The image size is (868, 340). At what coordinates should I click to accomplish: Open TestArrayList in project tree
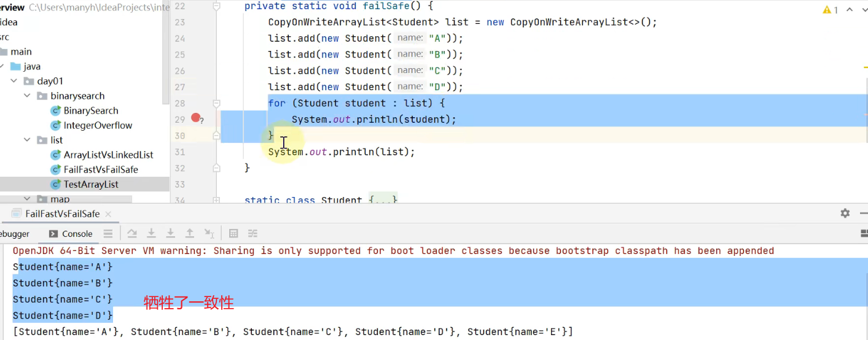(x=91, y=184)
